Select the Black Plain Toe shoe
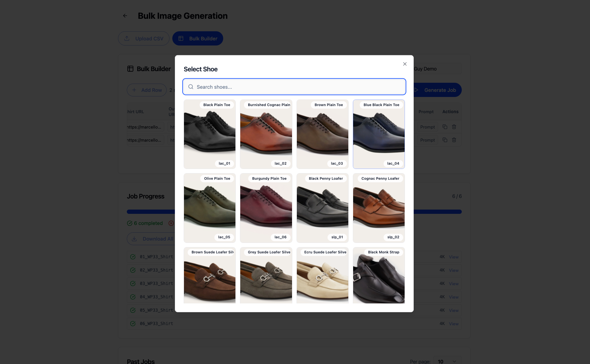 point(210,134)
